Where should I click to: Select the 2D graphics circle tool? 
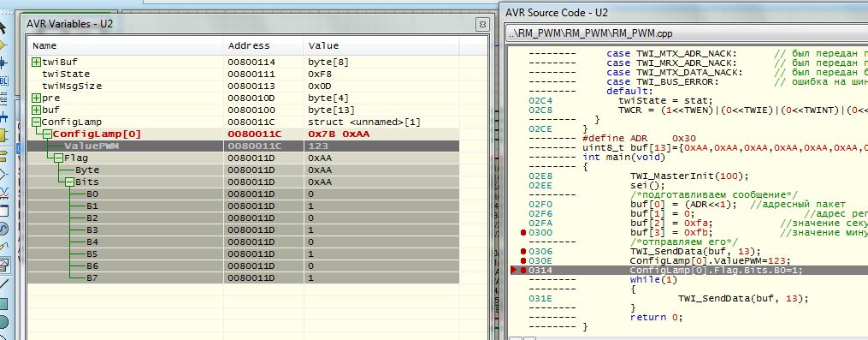tap(3, 322)
